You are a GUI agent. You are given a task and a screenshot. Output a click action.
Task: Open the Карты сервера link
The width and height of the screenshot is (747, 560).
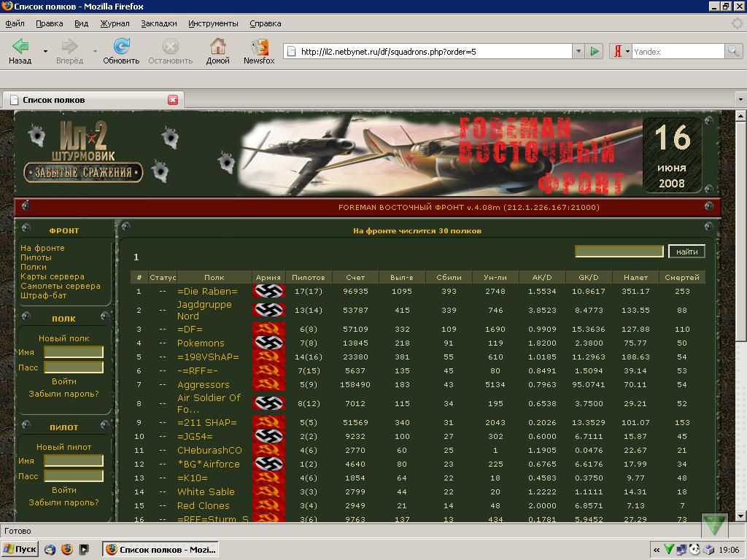point(53,276)
